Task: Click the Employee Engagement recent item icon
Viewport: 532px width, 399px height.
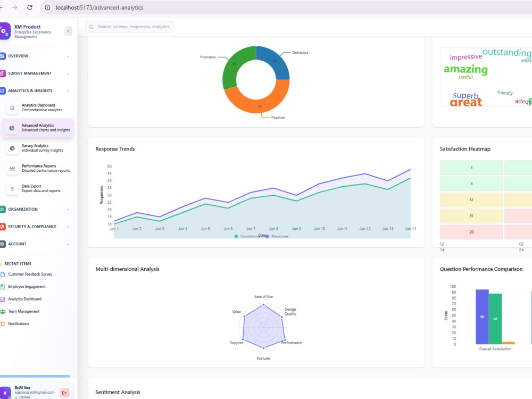Action: click(3, 287)
